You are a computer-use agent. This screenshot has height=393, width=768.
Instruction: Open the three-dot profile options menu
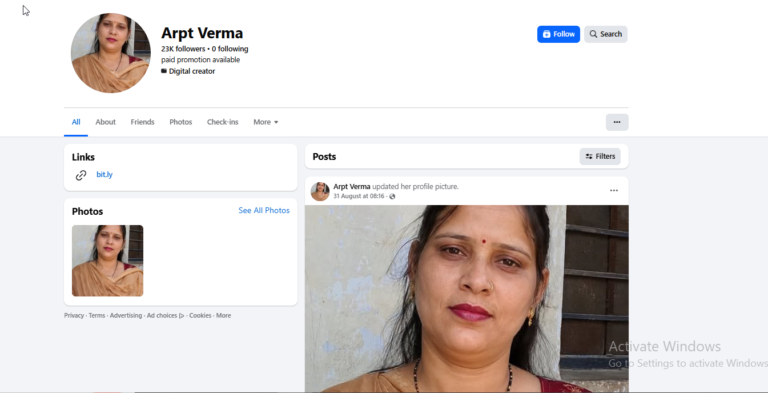click(x=617, y=122)
